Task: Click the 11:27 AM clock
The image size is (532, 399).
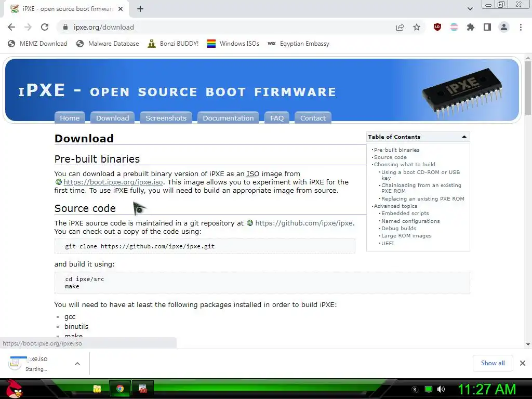Action: [x=487, y=389]
